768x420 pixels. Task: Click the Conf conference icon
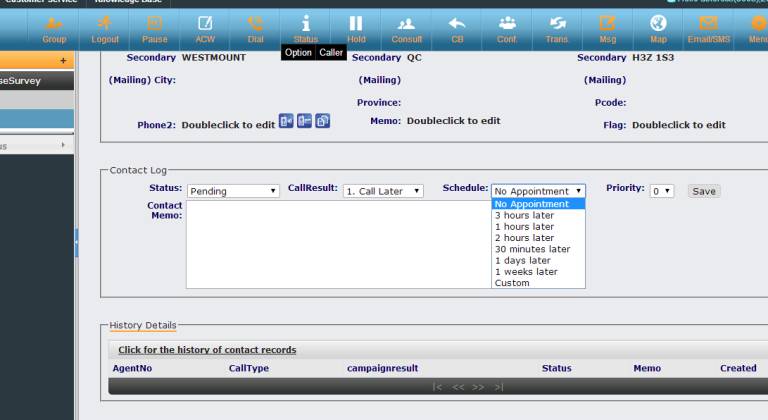pyautogui.click(x=507, y=28)
